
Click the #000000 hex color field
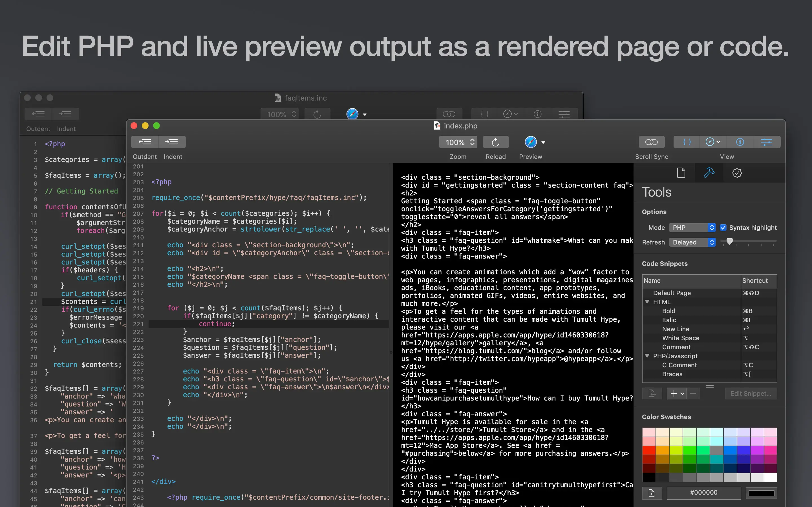click(704, 493)
